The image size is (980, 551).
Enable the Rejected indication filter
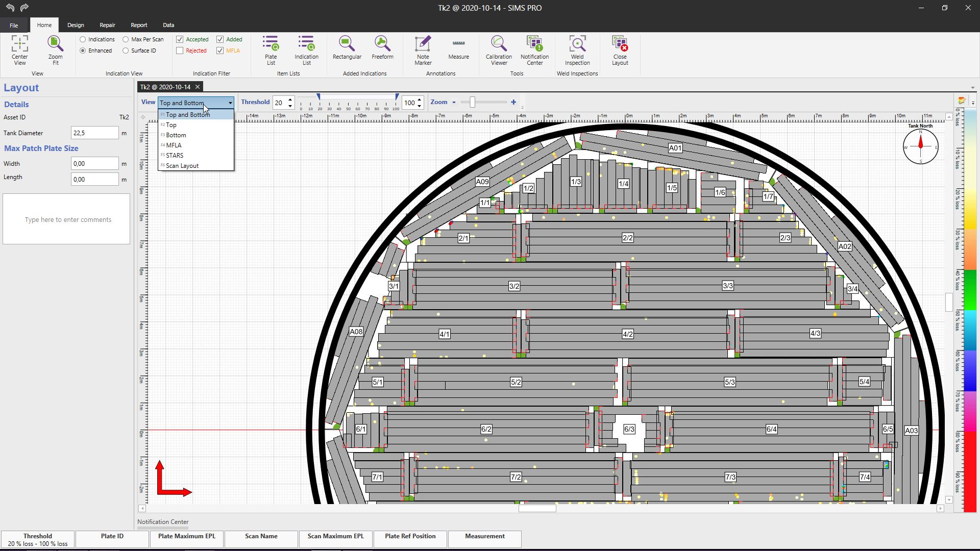[x=180, y=51]
